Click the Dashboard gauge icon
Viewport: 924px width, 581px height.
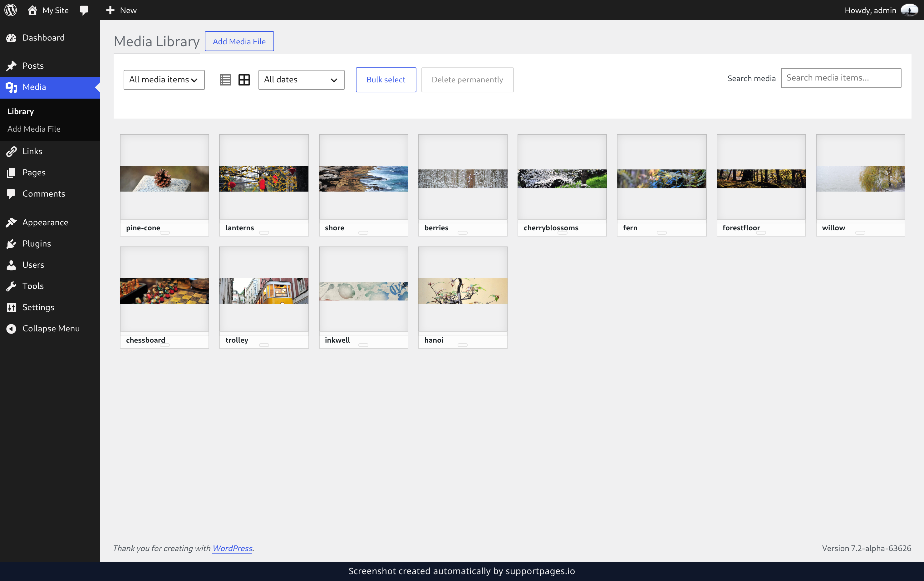[x=12, y=37]
